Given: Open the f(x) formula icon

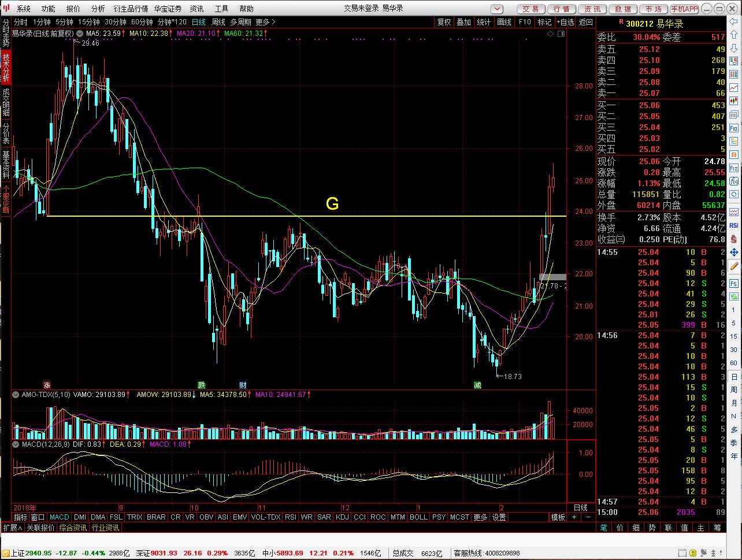Looking at the screenshot, I should [734, 183].
